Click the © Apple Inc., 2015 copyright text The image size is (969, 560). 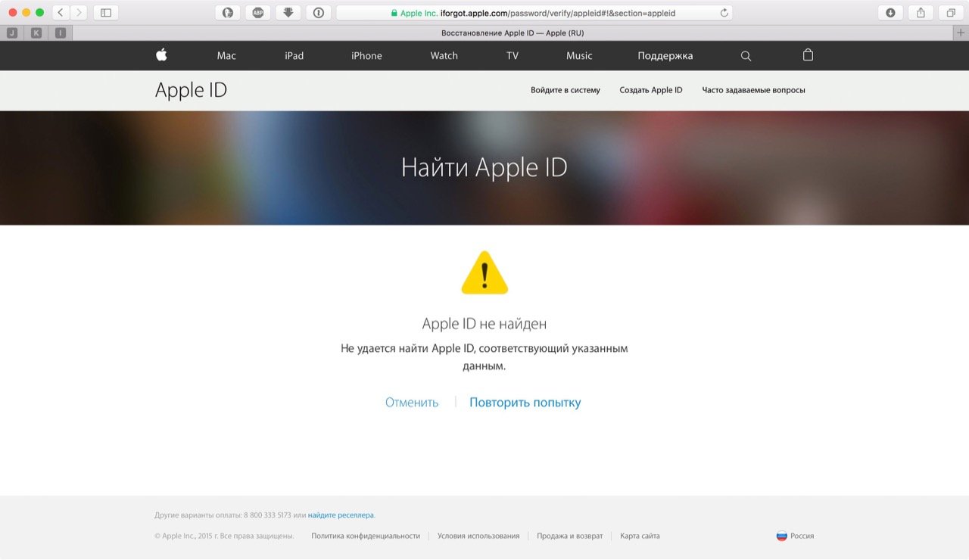pos(224,536)
